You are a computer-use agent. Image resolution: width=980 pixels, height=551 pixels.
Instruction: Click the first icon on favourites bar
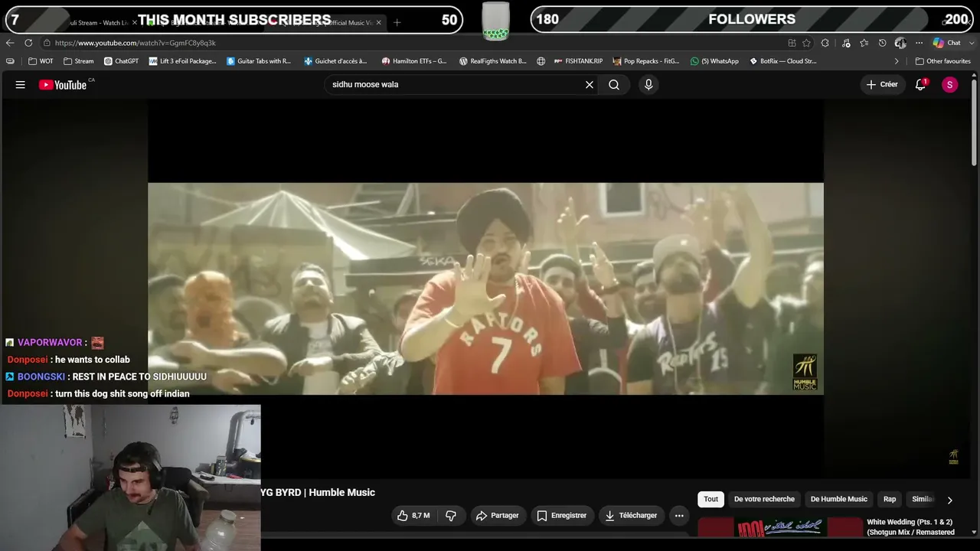coord(10,61)
